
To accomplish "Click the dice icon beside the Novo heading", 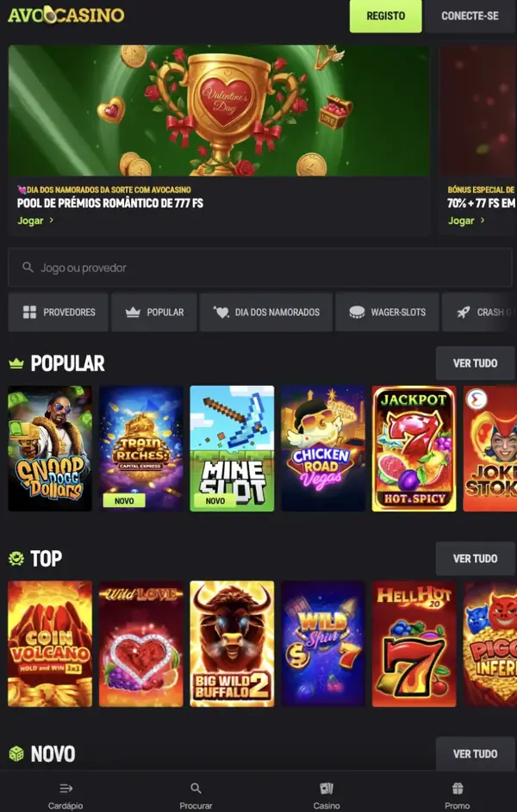I will click(16, 753).
